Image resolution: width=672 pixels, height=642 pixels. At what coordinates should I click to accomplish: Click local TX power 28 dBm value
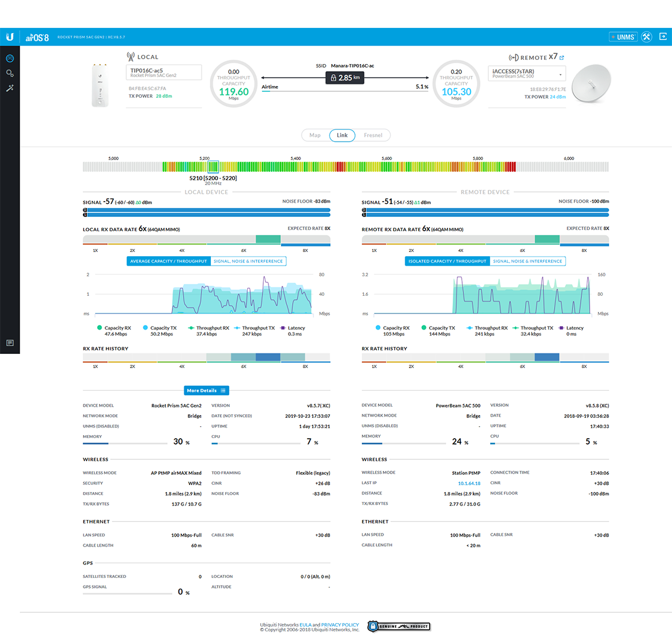tap(164, 96)
